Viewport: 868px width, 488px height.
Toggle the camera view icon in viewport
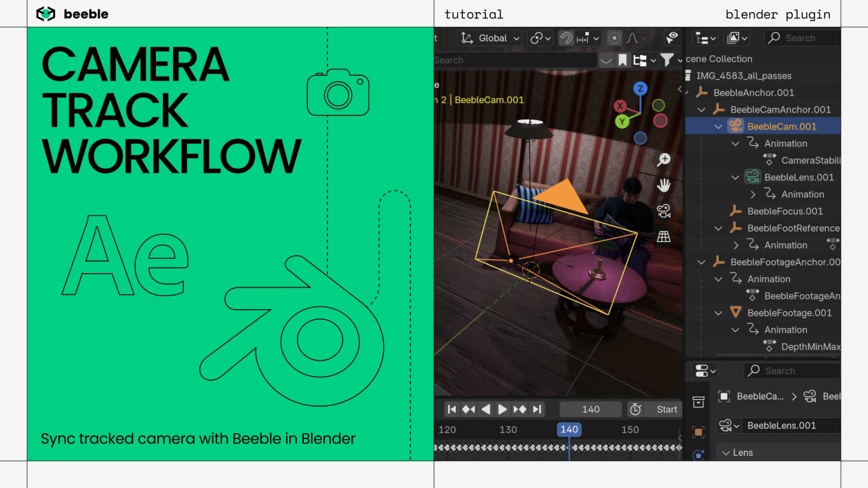coord(664,211)
